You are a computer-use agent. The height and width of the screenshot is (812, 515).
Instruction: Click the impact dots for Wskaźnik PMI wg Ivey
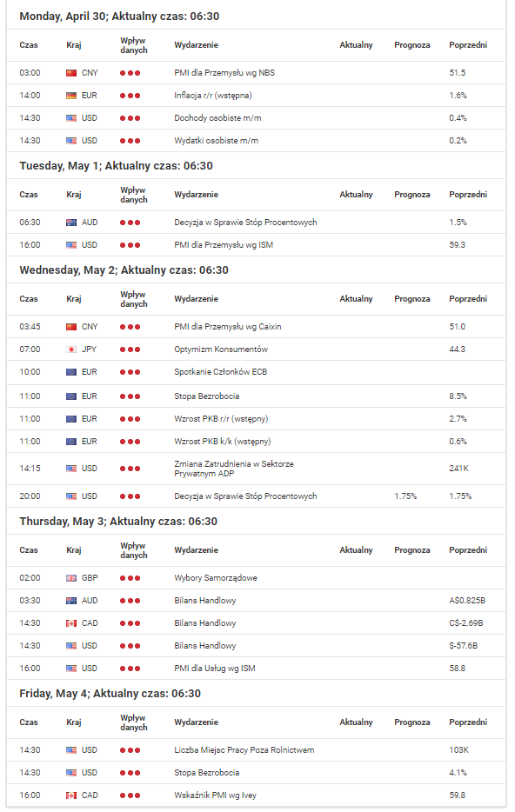click(x=130, y=796)
